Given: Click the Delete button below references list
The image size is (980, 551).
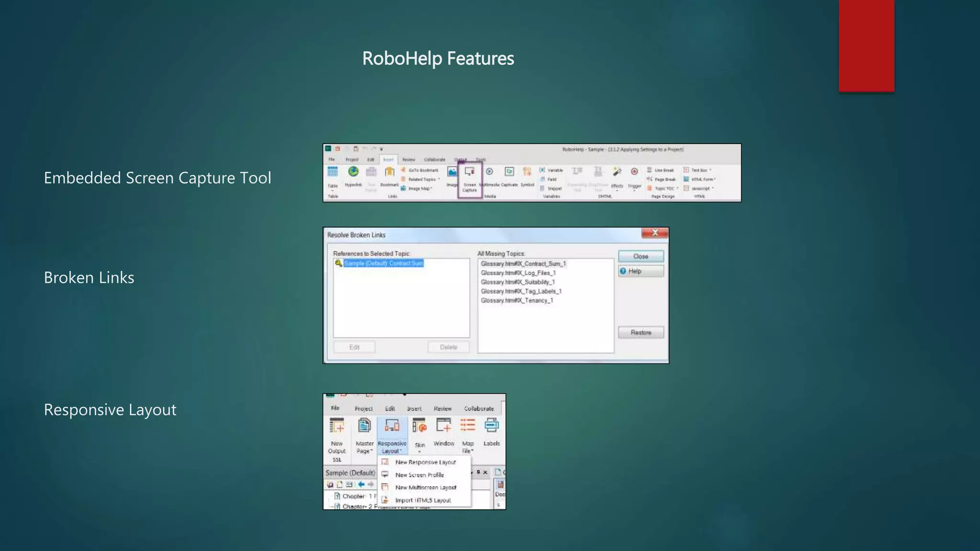Looking at the screenshot, I should pos(448,347).
